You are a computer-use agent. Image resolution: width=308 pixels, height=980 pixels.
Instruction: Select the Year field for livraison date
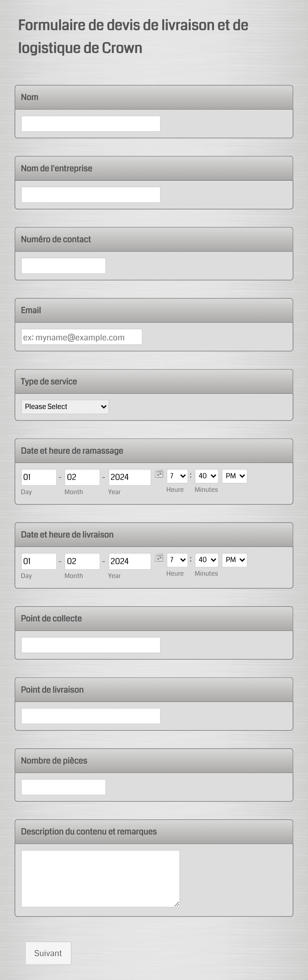(x=129, y=561)
